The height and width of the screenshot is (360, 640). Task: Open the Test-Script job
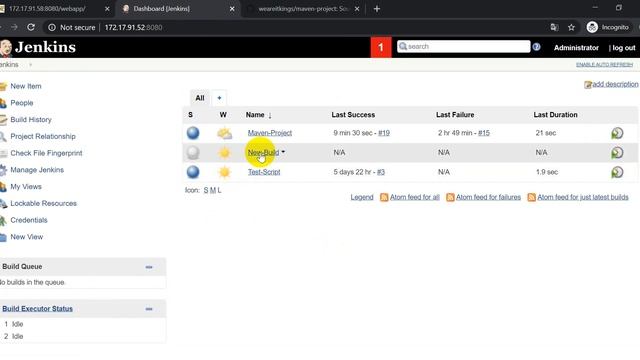tap(264, 172)
